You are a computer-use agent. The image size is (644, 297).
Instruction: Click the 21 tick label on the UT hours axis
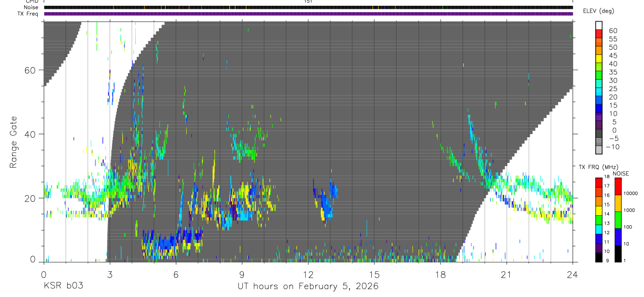[x=506, y=274]
